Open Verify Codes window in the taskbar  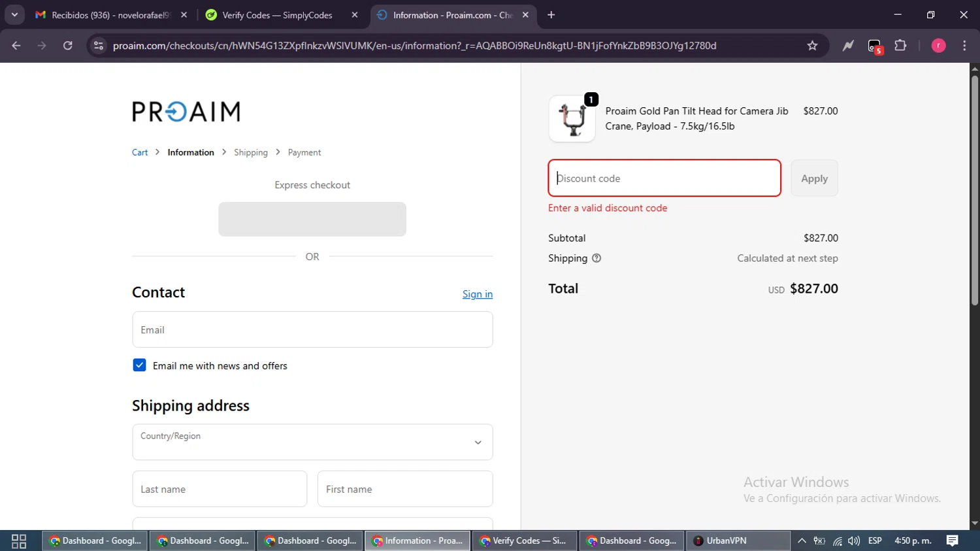pyautogui.click(x=524, y=541)
